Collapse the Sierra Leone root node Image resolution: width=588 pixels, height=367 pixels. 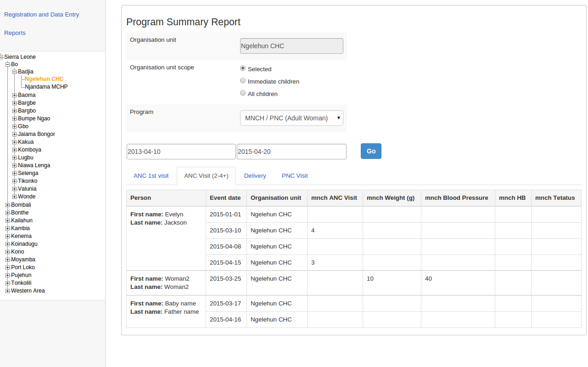(x=1, y=57)
